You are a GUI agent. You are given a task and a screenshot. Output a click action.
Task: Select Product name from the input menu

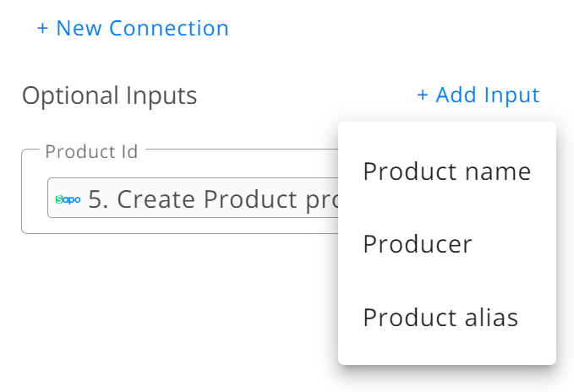click(x=447, y=171)
